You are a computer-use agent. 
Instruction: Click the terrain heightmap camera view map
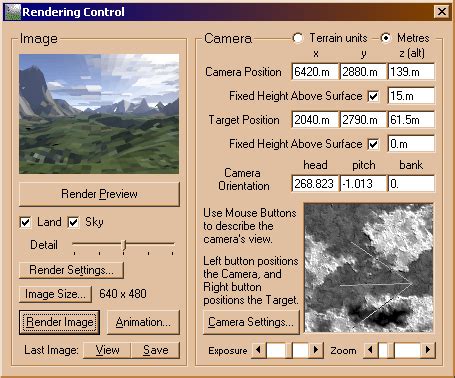pyautogui.click(x=369, y=268)
